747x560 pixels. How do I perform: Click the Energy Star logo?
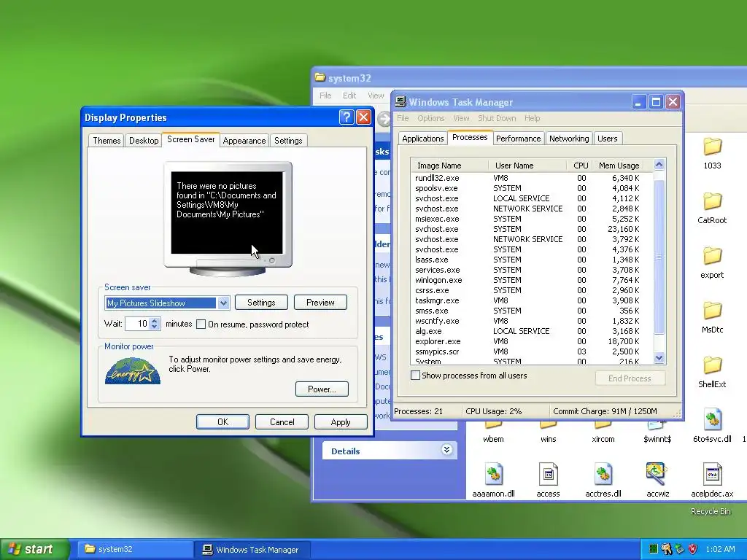(133, 371)
